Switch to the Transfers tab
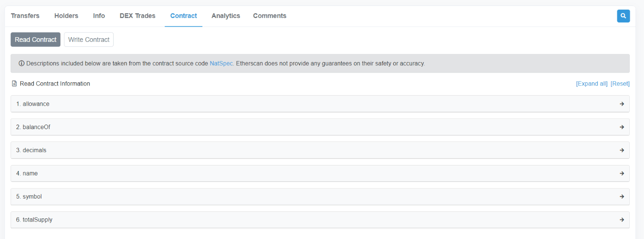This screenshot has height=239, width=644. (25, 16)
